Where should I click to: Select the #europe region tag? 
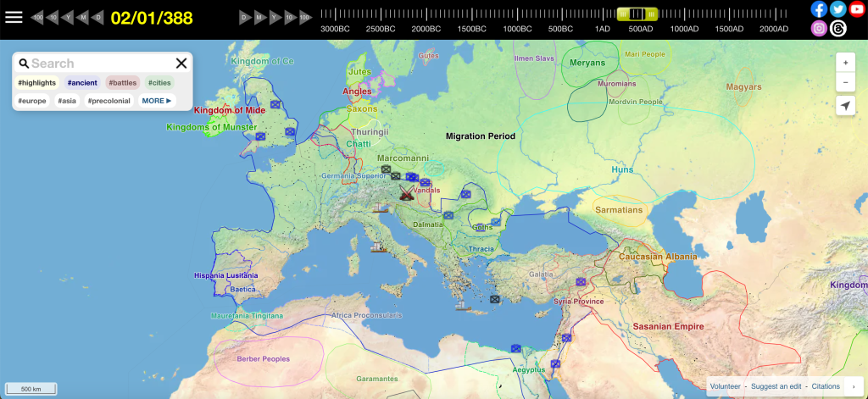(x=32, y=101)
